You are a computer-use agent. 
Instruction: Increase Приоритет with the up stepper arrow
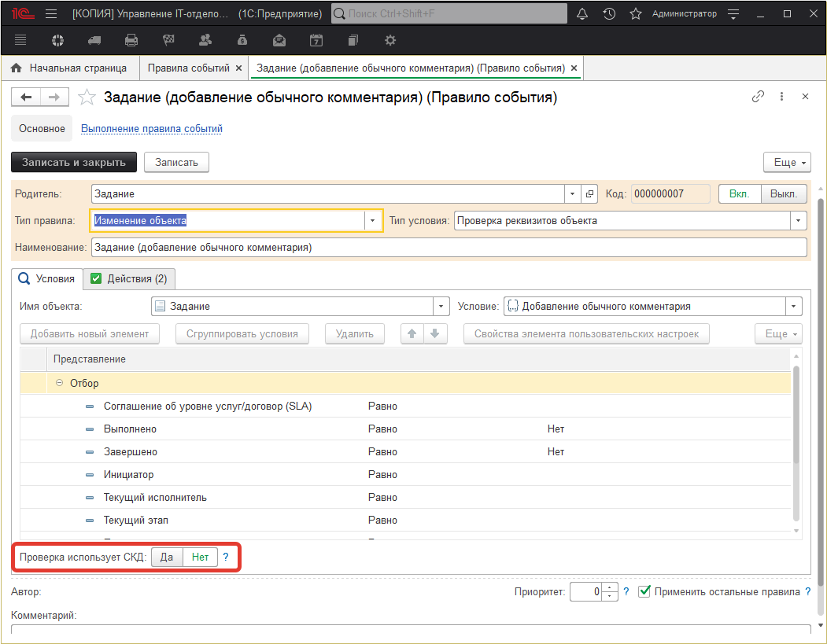point(608,587)
